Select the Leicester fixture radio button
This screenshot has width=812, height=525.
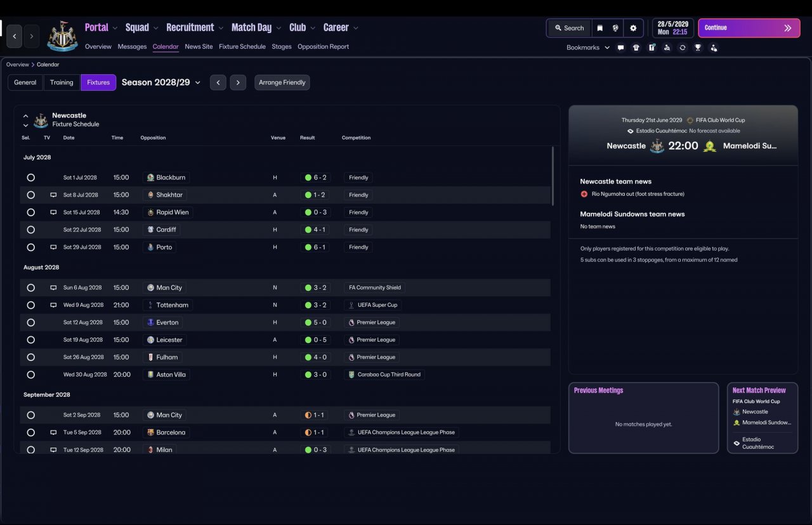tap(30, 340)
